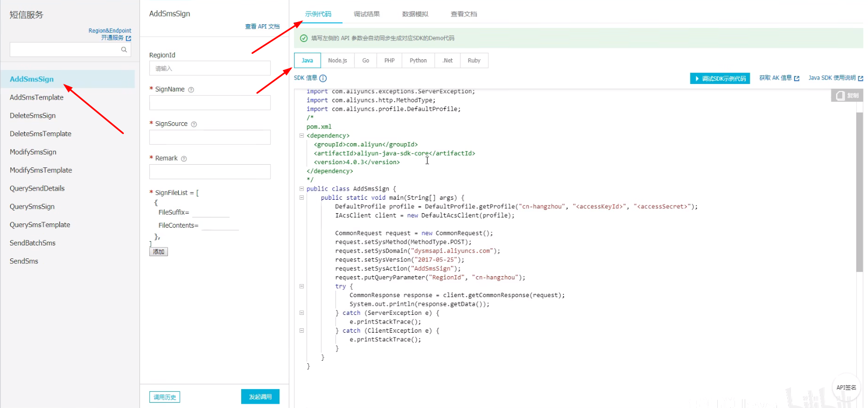Image resolution: width=868 pixels, height=408 pixels.
Task: Collapse the dependency XML block
Action: click(x=302, y=136)
